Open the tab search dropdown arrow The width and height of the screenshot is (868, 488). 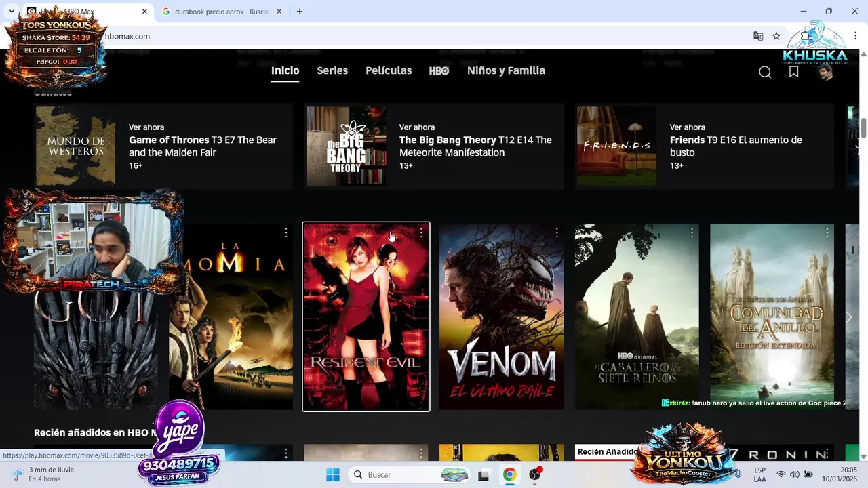(12, 12)
